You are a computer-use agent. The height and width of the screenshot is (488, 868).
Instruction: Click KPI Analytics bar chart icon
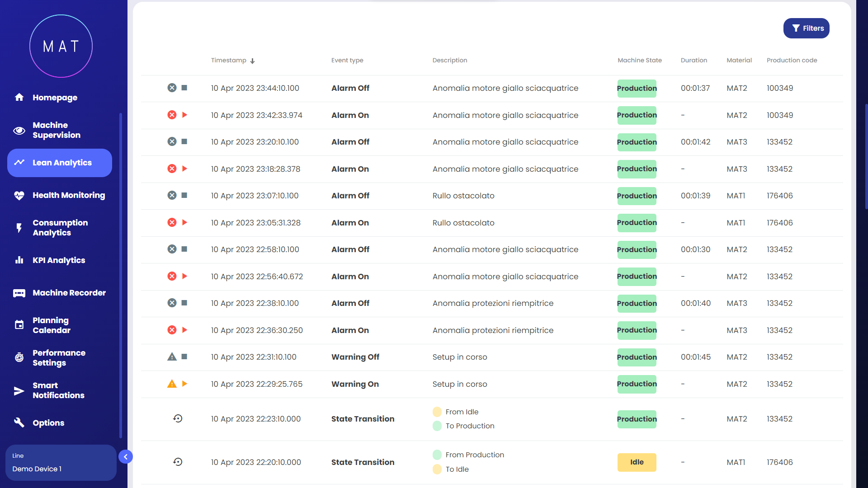click(19, 260)
